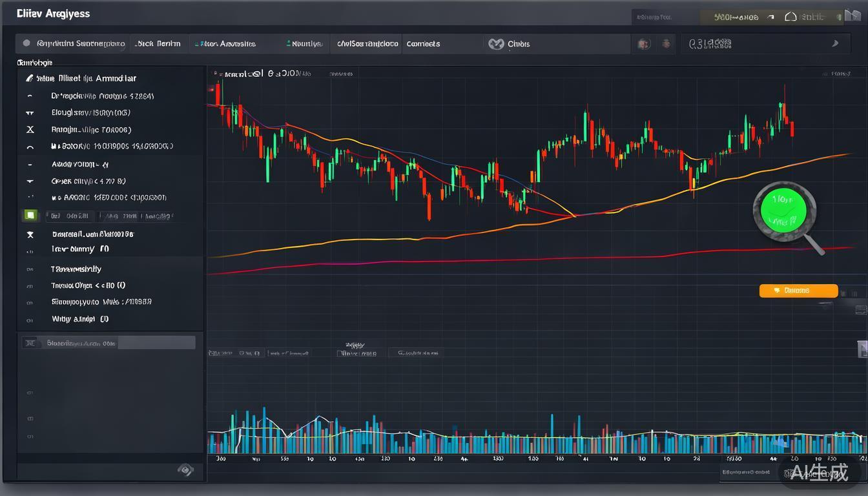Click the eye icon at the sidebar bottom
Screen dimensions: 868x496
(185, 470)
